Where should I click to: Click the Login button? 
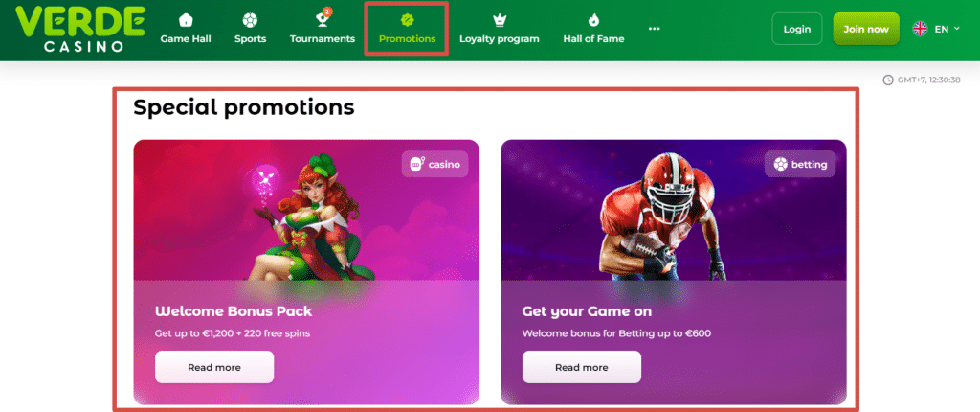tap(797, 29)
